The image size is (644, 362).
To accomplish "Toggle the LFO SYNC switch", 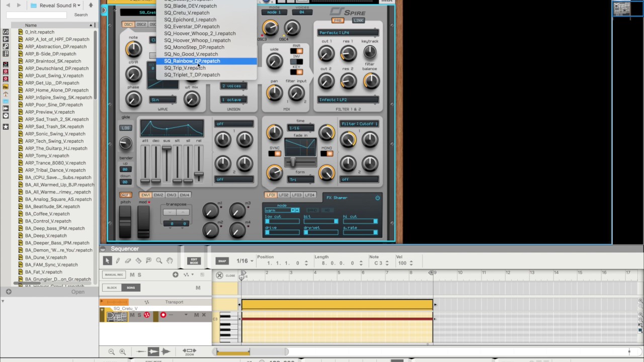I will click(275, 153).
